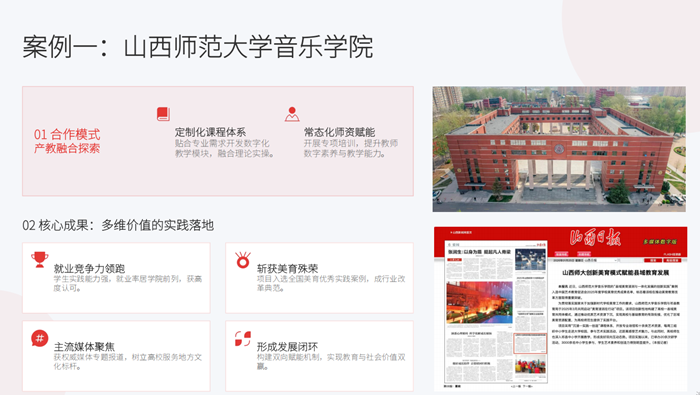Screen dimensions: 700x395
Task: Select the 02 核心成果 section heading
Action: [x=118, y=225]
